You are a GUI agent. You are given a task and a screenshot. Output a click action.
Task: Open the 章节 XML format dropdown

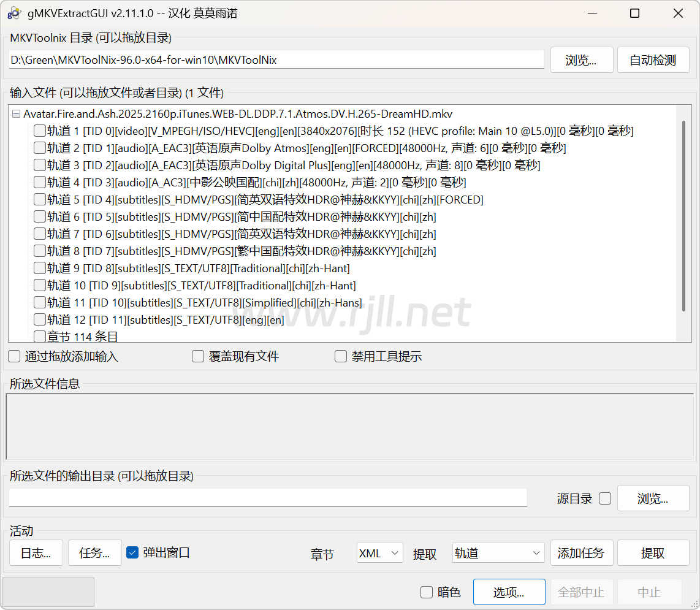click(x=379, y=553)
